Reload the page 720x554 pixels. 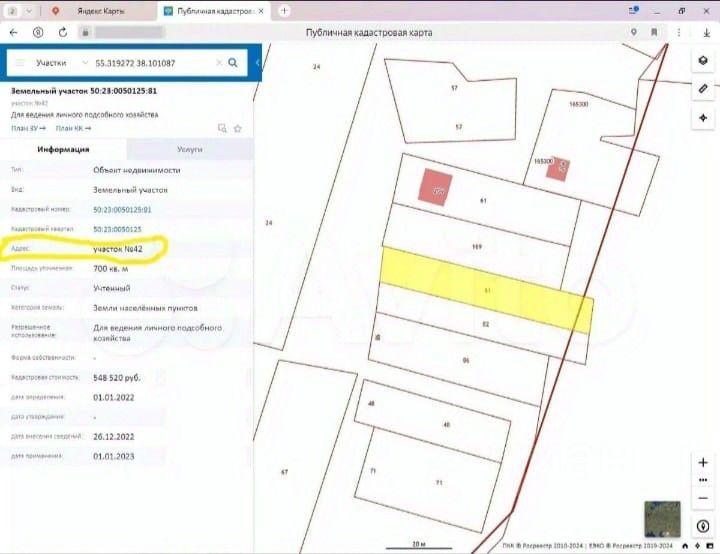(x=63, y=32)
